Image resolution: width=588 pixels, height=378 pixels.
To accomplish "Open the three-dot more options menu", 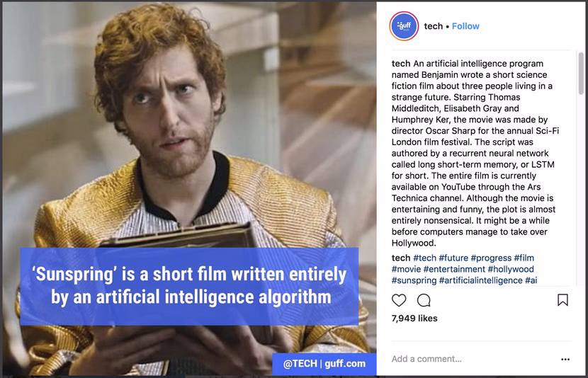I will click(565, 360).
